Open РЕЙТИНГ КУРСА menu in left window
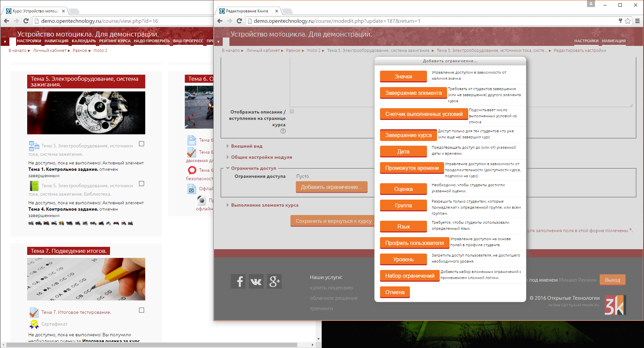This screenshot has width=644, height=348. [x=115, y=41]
